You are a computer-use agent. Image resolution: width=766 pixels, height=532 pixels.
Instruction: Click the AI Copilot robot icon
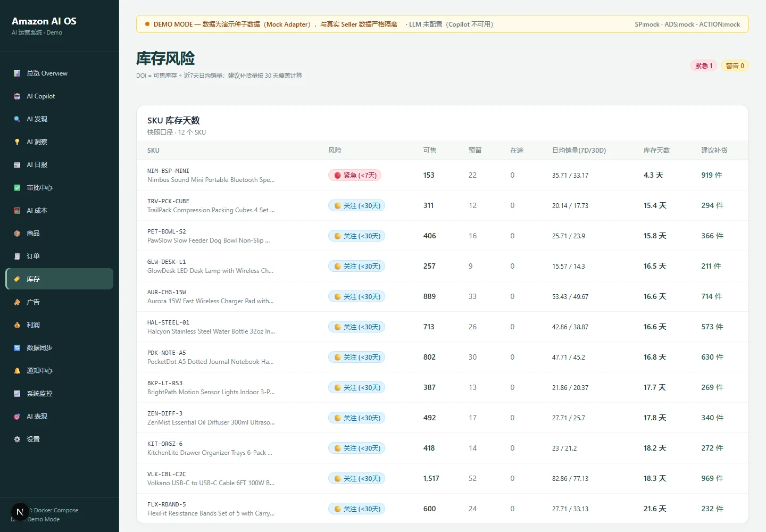17,96
